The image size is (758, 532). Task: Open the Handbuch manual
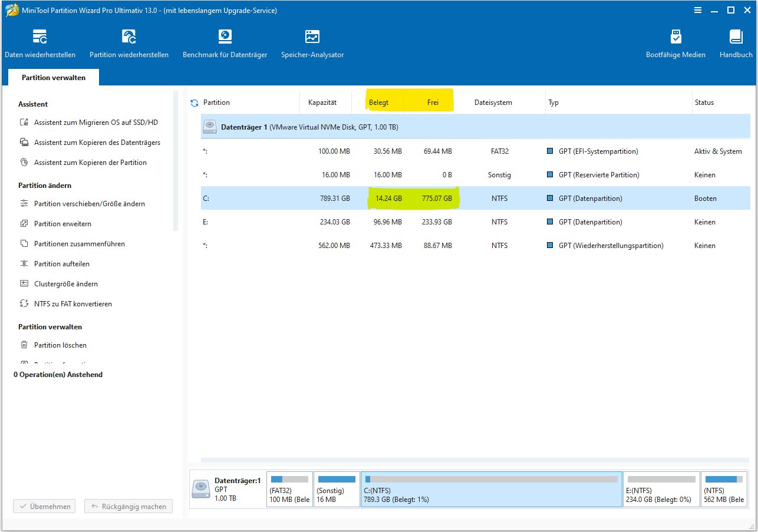[x=736, y=44]
